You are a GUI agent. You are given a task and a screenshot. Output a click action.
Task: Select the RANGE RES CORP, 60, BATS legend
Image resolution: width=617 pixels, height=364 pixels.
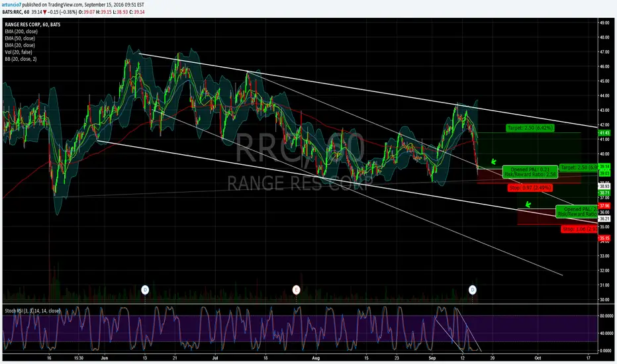32,24
